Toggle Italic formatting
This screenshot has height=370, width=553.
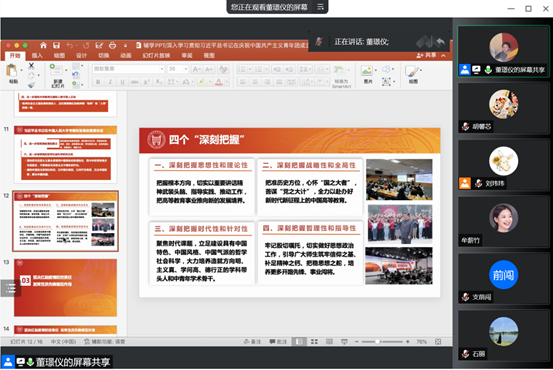click(x=110, y=82)
